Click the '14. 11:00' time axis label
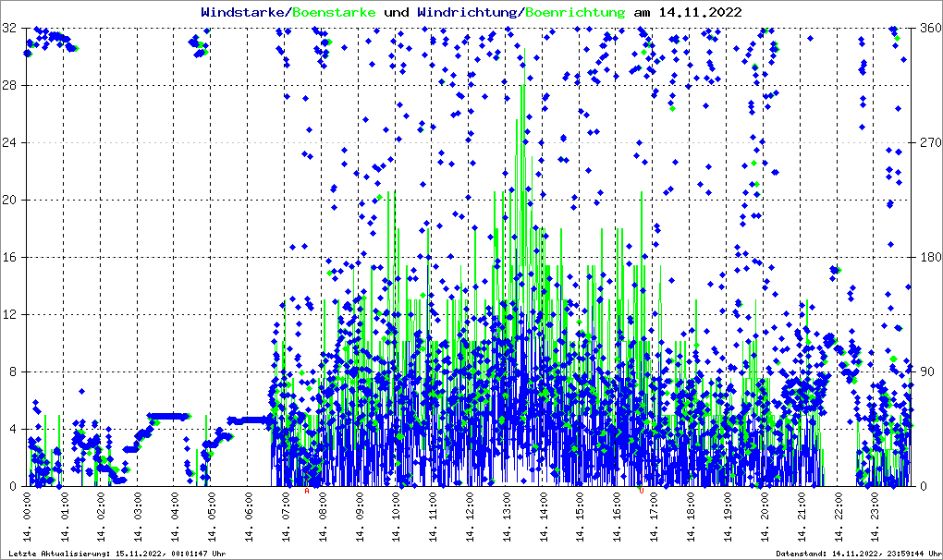The height and width of the screenshot is (560, 943). 433,517
